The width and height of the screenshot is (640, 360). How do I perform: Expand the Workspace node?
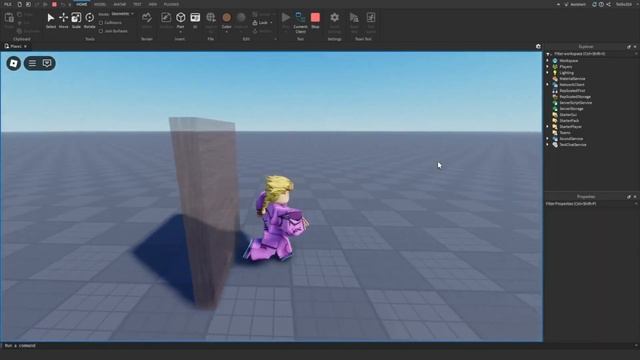548,60
